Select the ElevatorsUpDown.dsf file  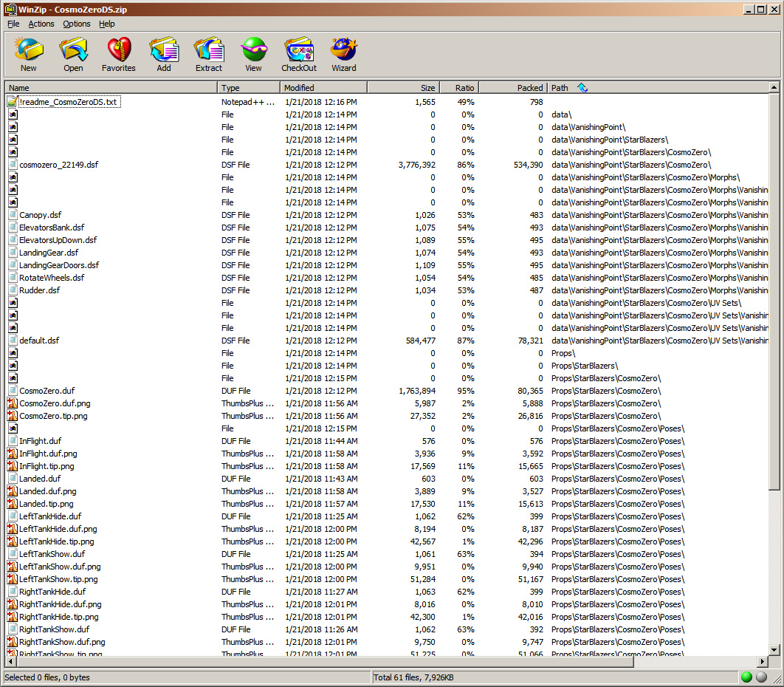coord(58,240)
